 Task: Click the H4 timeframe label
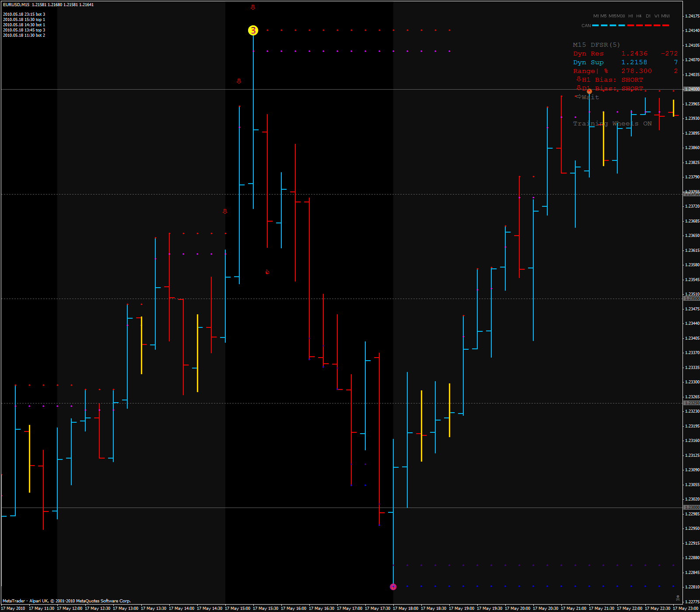[639, 16]
